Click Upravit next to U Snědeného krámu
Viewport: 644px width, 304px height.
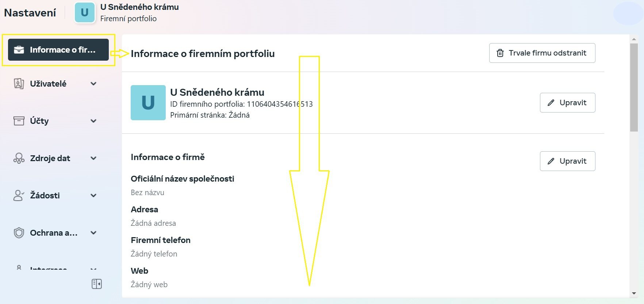tap(567, 103)
